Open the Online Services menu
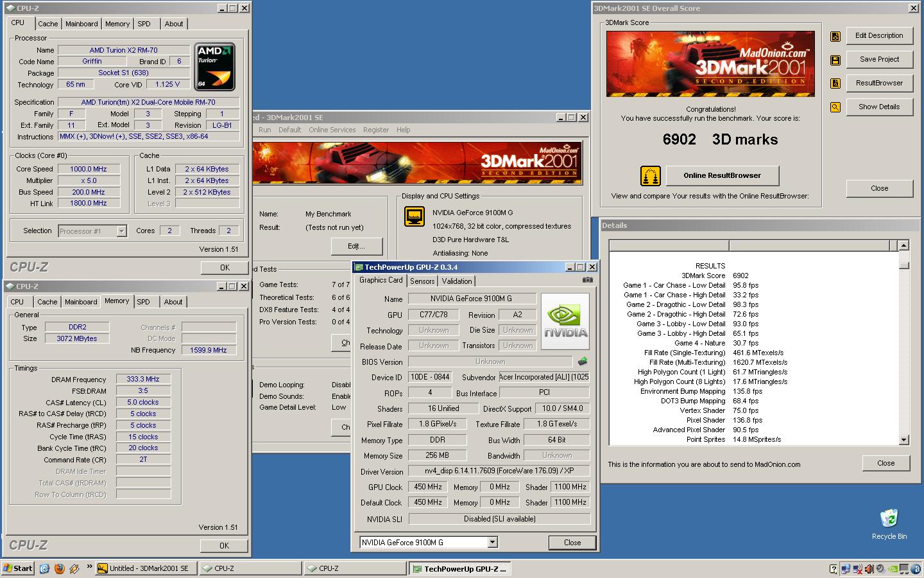This screenshot has height=578, width=924. [x=332, y=130]
